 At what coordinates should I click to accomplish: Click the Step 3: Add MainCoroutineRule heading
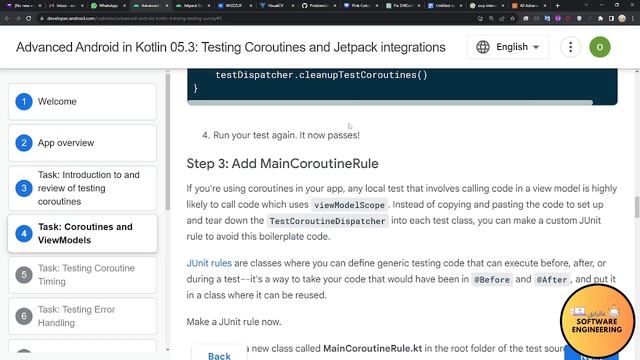(282, 164)
